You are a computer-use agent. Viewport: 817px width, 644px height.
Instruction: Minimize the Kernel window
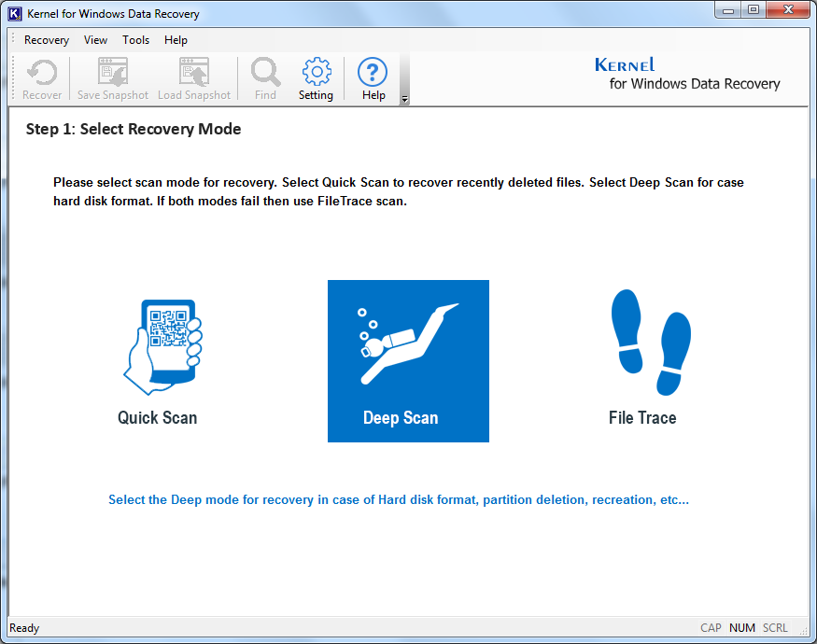[728, 10]
